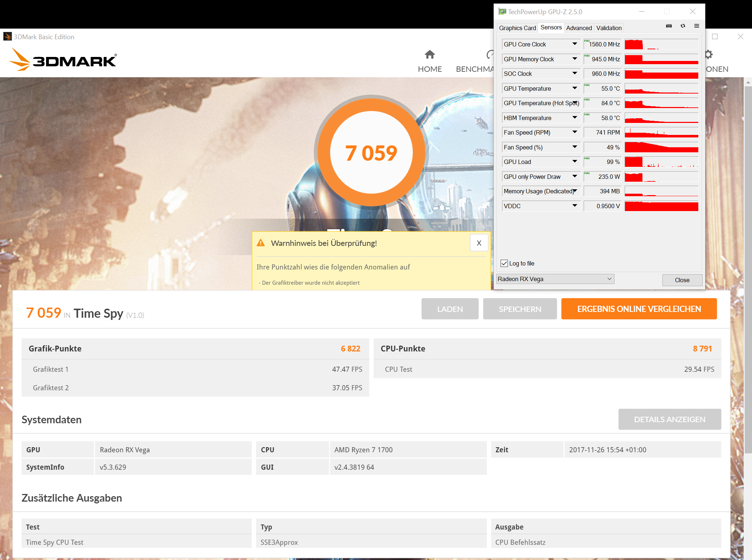Screen dimensions: 752x560
Task: Switch to the Graphics Card tab
Action: (x=517, y=28)
